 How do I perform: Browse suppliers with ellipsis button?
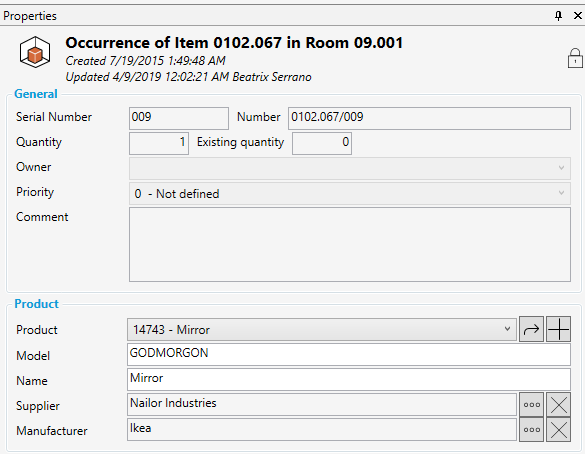531,404
